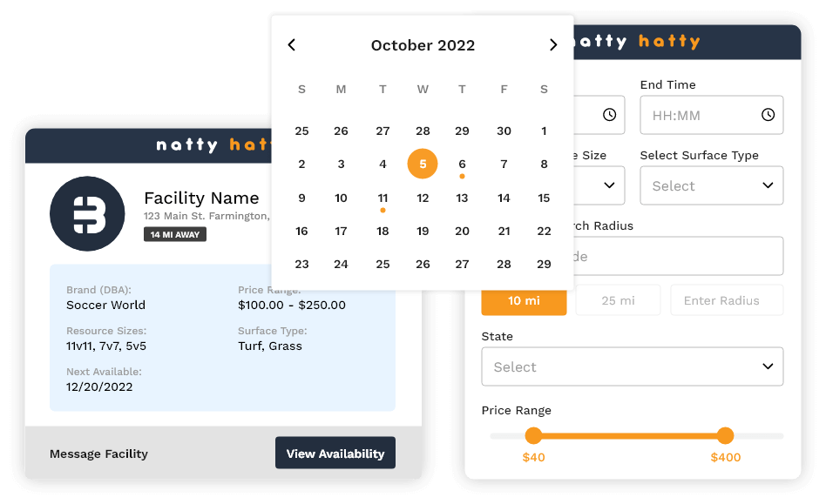Pick October 11 in the calendar
This screenshot has height=504, width=826.
[383, 198]
